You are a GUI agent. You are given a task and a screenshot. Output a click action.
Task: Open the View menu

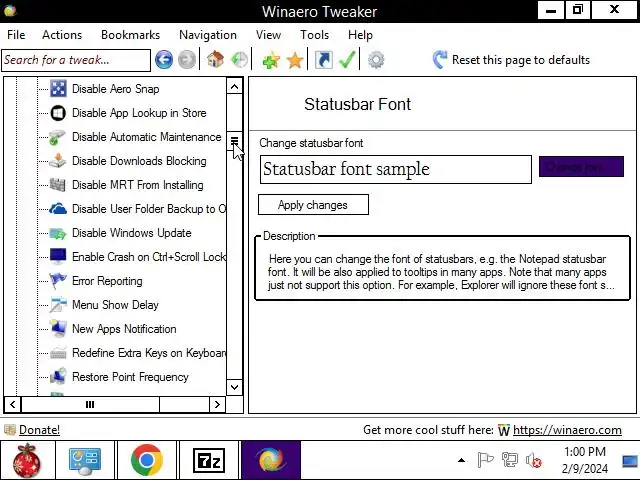(268, 35)
